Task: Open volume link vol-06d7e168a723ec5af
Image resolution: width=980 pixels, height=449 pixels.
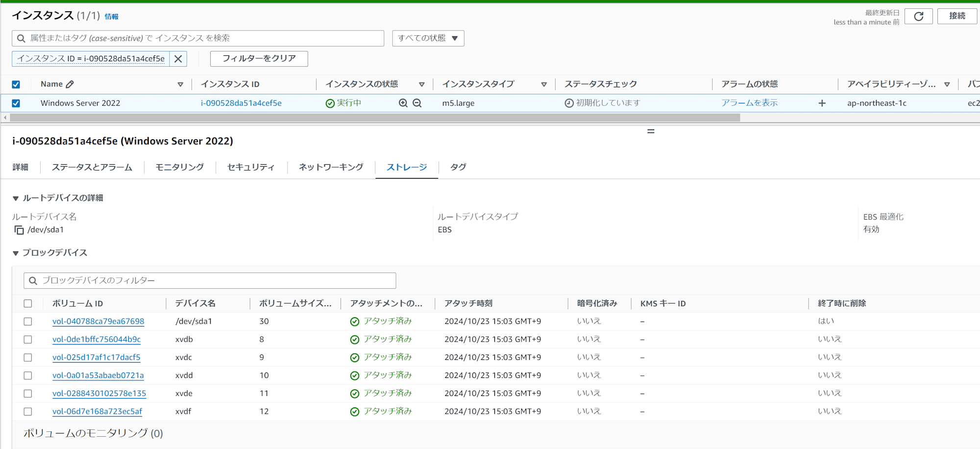Action: pos(98,412)
